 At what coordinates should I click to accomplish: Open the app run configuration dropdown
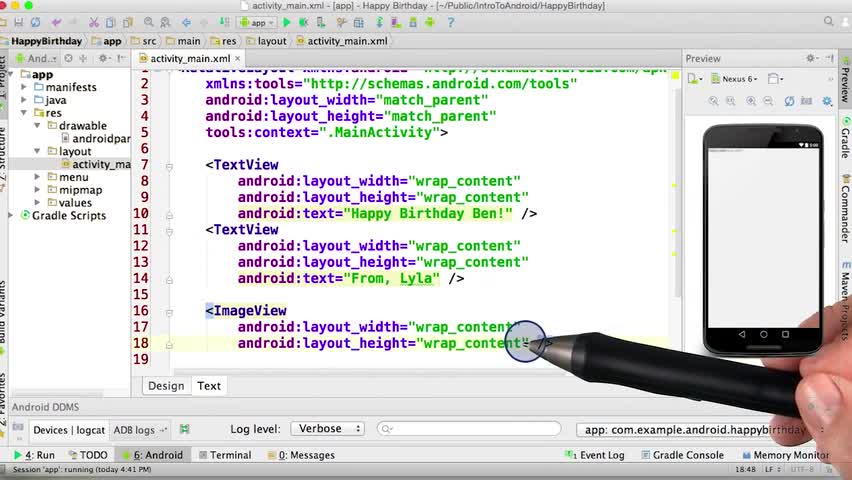(x=257, y=23)
